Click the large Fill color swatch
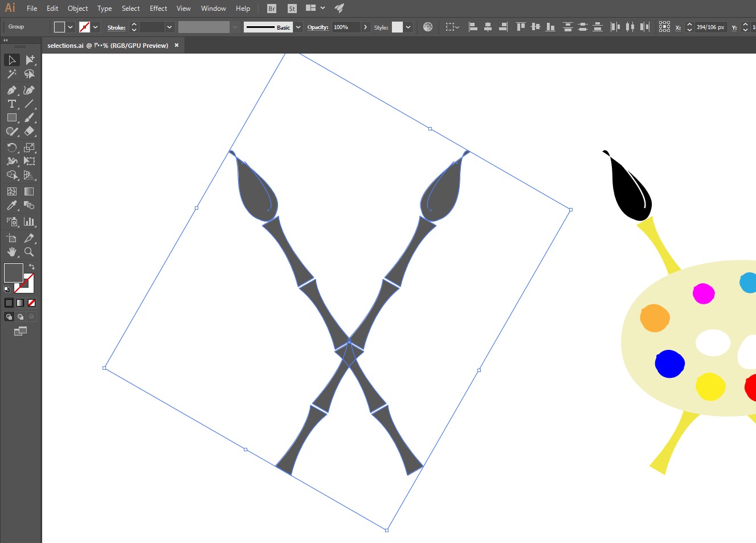 (13, 273)
